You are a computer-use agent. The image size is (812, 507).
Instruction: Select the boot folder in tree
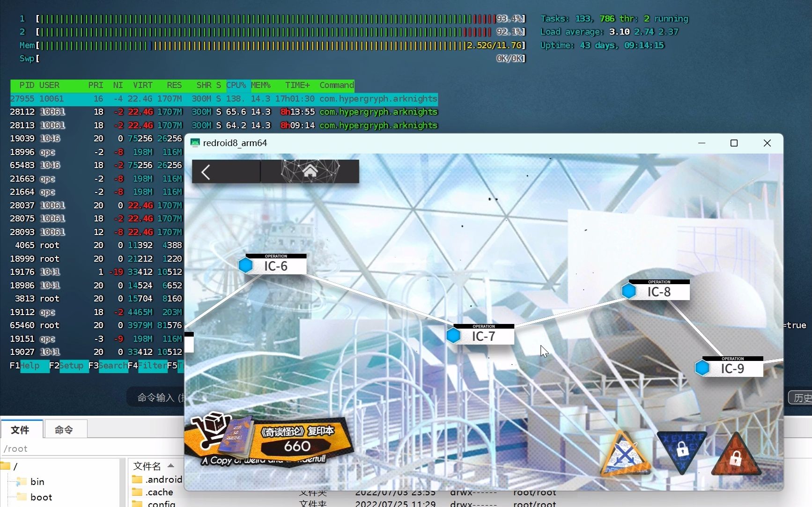[x=41, y=497]
